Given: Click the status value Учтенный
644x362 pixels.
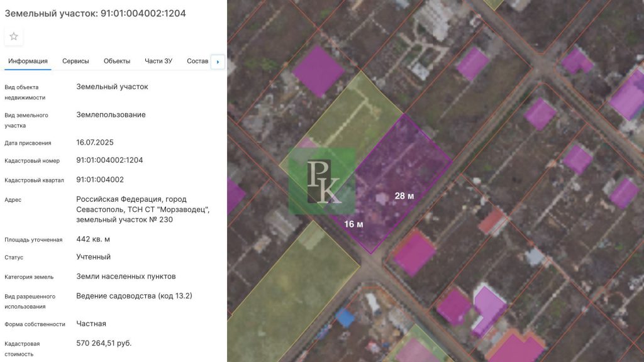Looking at the screenshot, I should (93, 257).
